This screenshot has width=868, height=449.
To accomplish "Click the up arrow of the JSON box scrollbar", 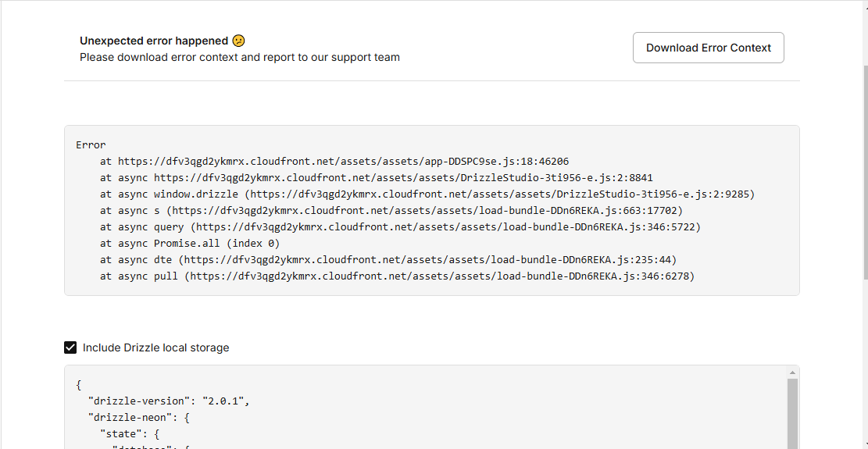I will click(792, 372).
